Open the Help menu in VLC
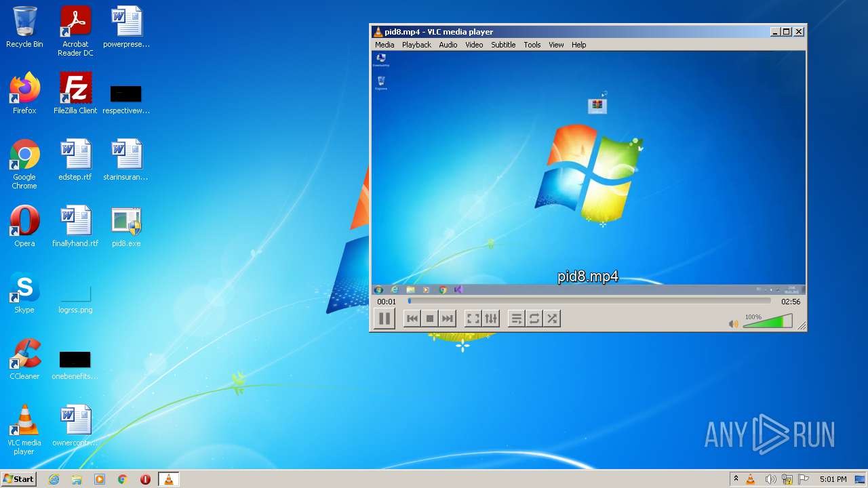The height and width of the screenshot is (488, 868). [578, 45]
